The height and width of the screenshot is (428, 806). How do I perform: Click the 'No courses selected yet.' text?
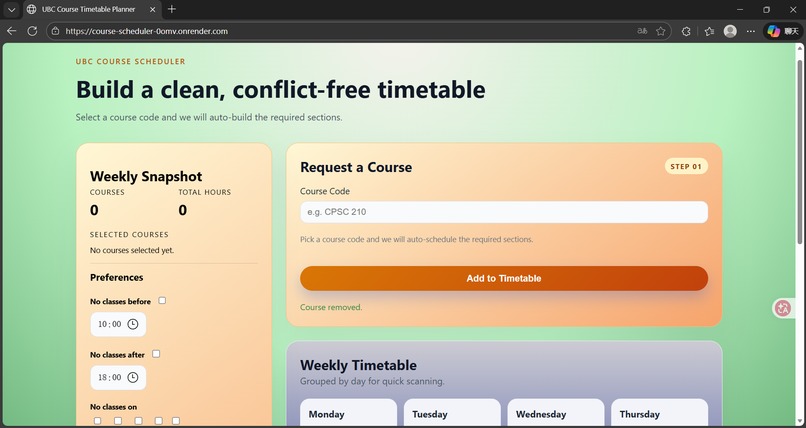(132, 250)
